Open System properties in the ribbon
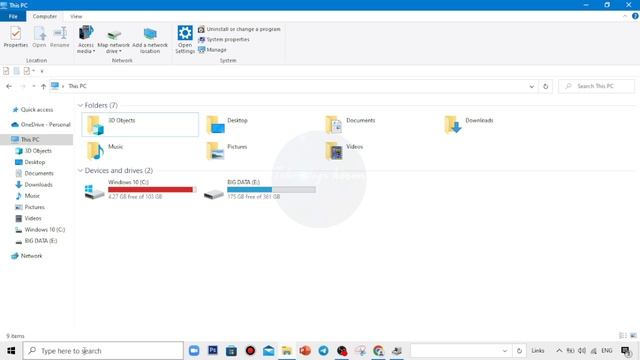 [224, 40]
